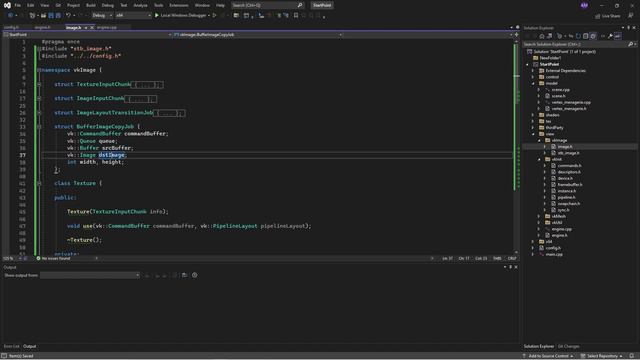Click Start Without Debugging outline play icon
This screenshot has height=360, width=640.
click(x=215, y=16)
